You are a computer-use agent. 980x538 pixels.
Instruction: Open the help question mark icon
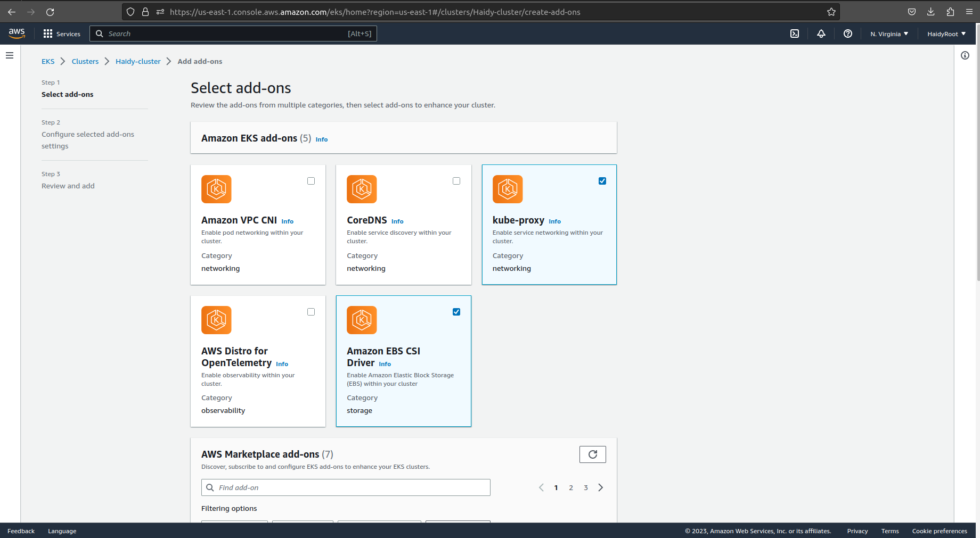(848, 34)
